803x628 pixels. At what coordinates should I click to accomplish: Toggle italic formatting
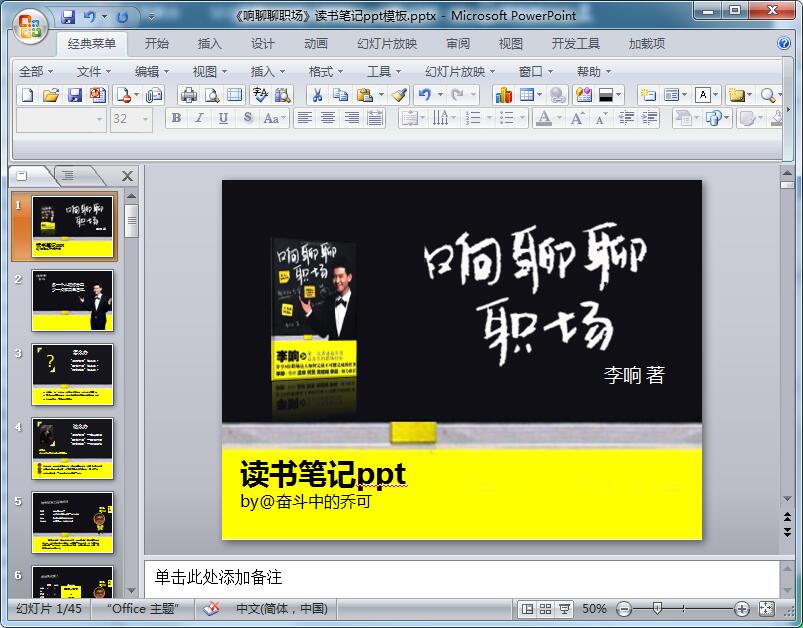tap(199, 118)
